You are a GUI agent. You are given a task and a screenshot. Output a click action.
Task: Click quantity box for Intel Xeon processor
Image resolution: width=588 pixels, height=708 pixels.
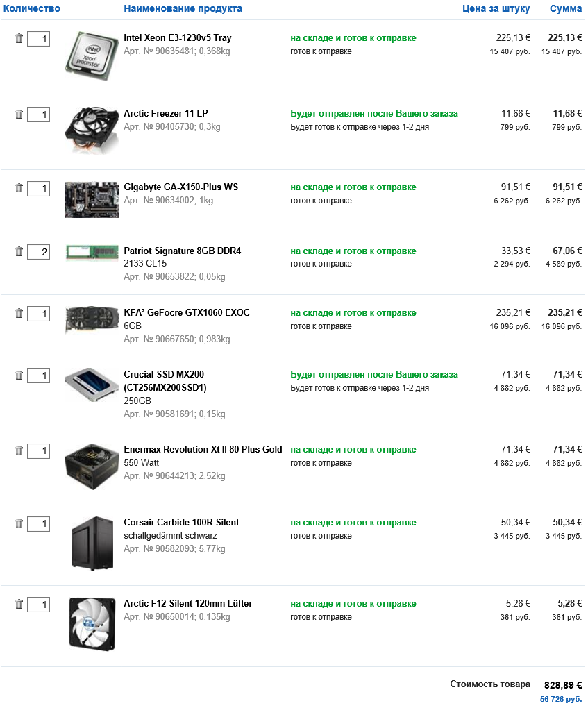38,39
